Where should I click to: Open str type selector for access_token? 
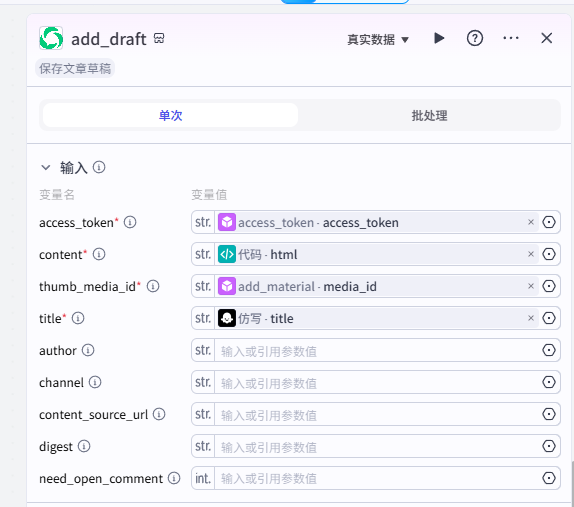pyautogui.click(x=203, y=222)
